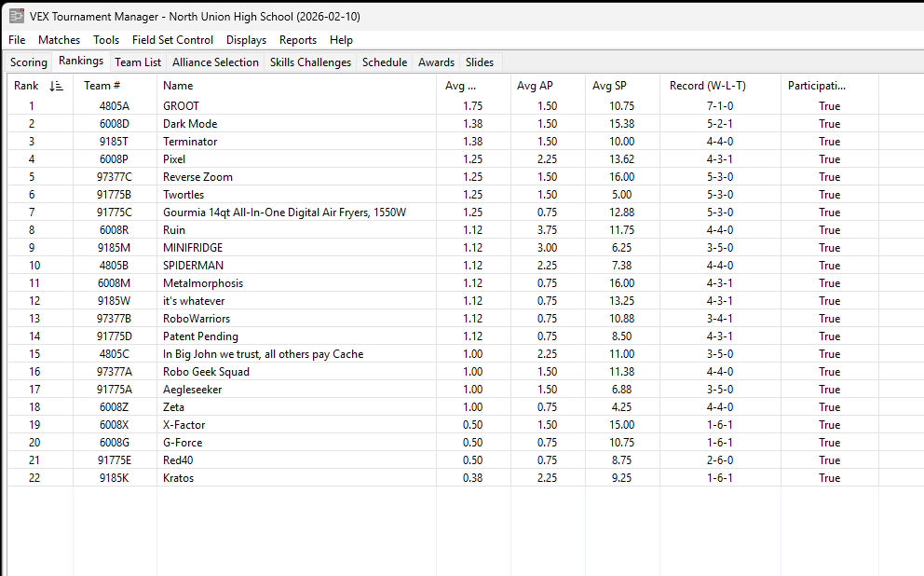Click Kratos's average value 0.38
Image resolution: width=924 pixels, height=576 pixels.
pyautogui.click(x=472, y=477)
